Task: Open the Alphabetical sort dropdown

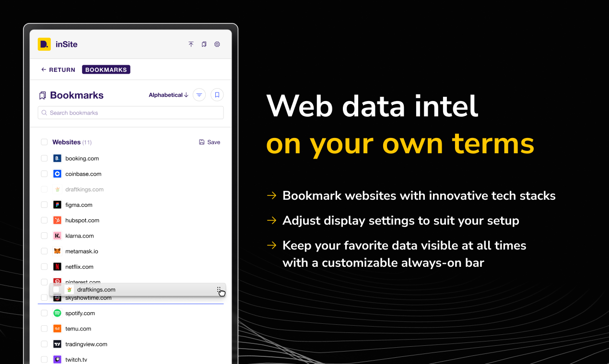Action: pyautogui.click(x=168, y=95)
